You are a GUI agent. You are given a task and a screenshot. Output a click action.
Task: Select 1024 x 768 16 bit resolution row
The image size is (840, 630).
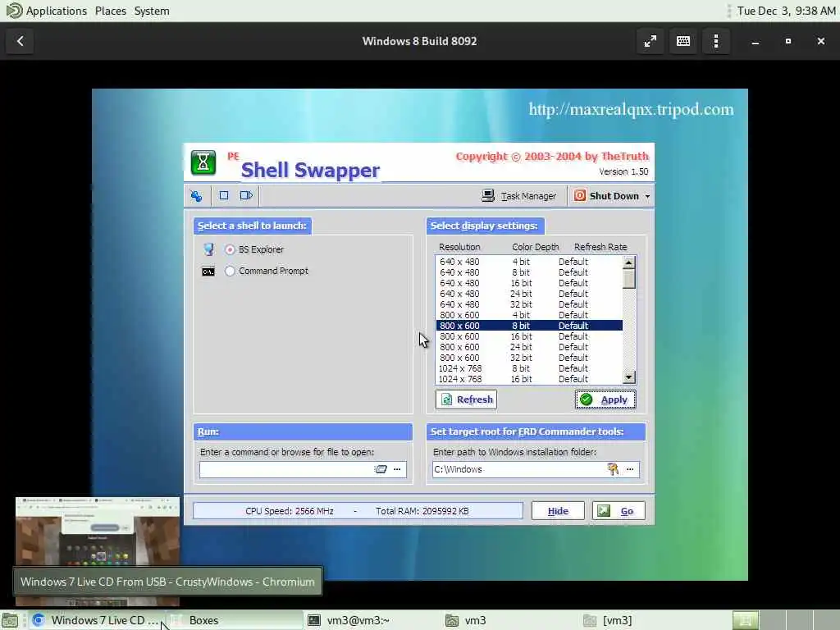[x=529, y=379]
